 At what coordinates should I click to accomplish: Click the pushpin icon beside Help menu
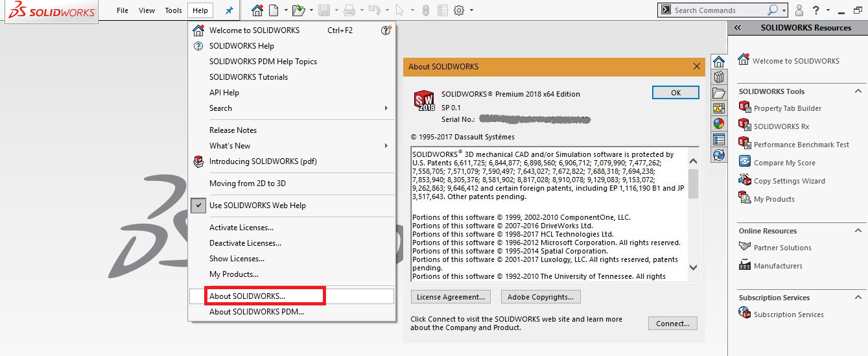pyautogui.click(x=229, y=10)
